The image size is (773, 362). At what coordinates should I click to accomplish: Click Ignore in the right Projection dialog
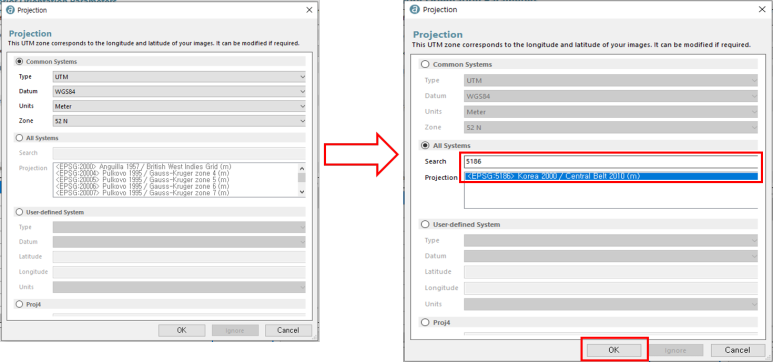click(x=675, y=350)
